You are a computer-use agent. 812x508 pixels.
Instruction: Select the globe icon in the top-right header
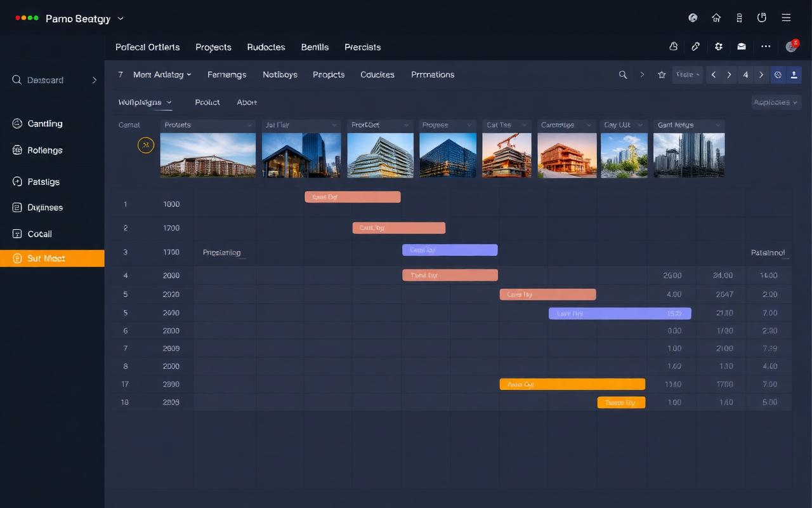[x=693, y=18]
